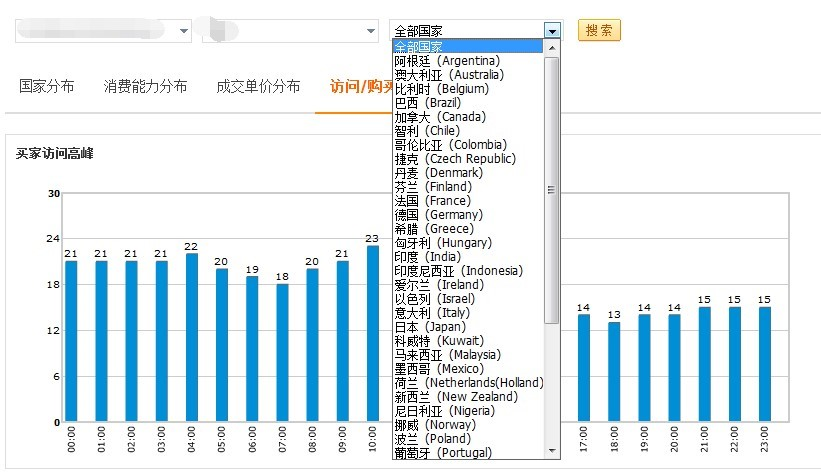This screenshot has height=476, width=821.
Task: Open the 全部国家 country dropdown arrow
Action: pos(552,31)
